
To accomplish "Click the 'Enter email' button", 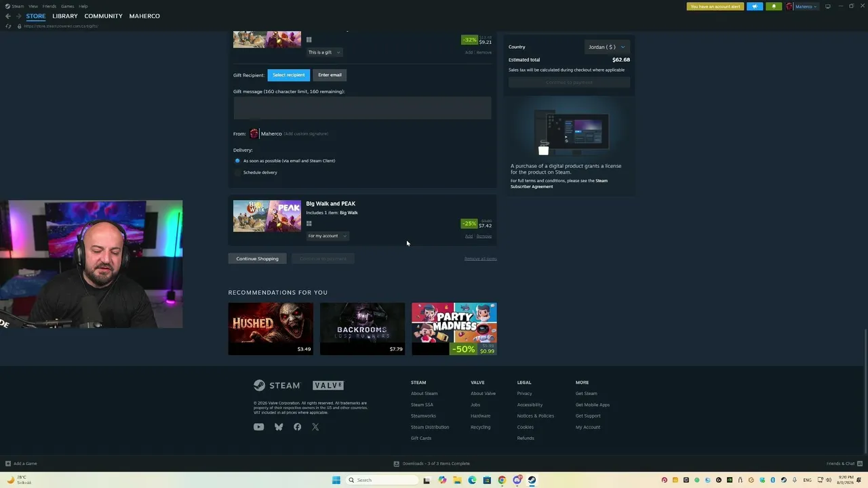I will 330,75.
